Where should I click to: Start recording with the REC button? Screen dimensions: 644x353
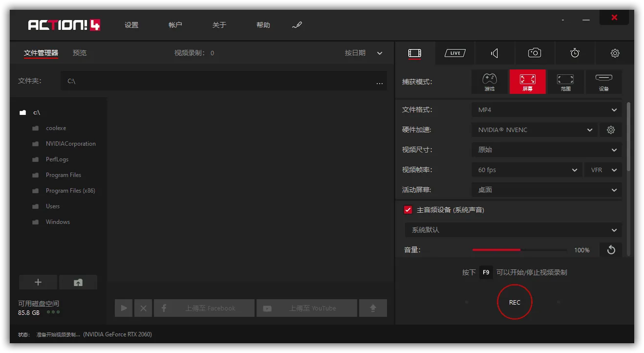point(515,302)
